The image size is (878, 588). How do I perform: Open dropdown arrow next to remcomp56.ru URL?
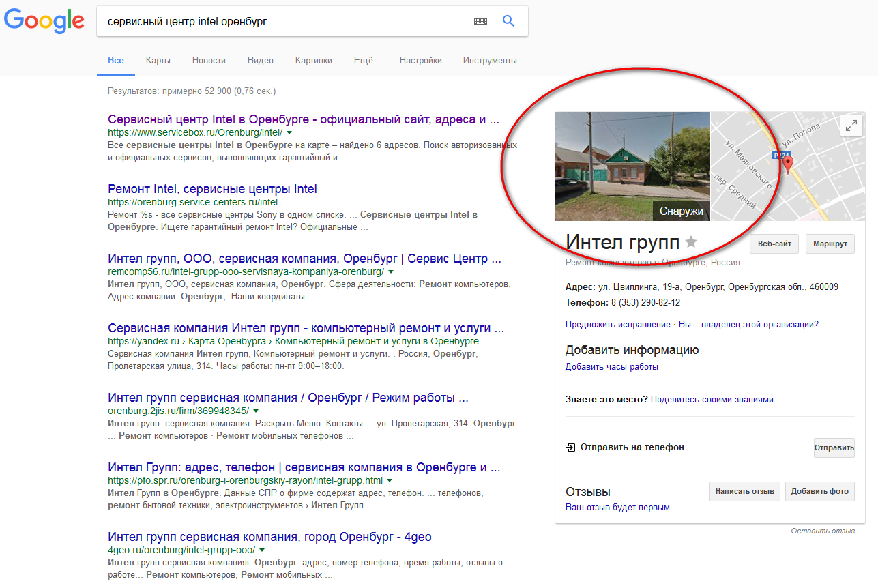point(391,271)
